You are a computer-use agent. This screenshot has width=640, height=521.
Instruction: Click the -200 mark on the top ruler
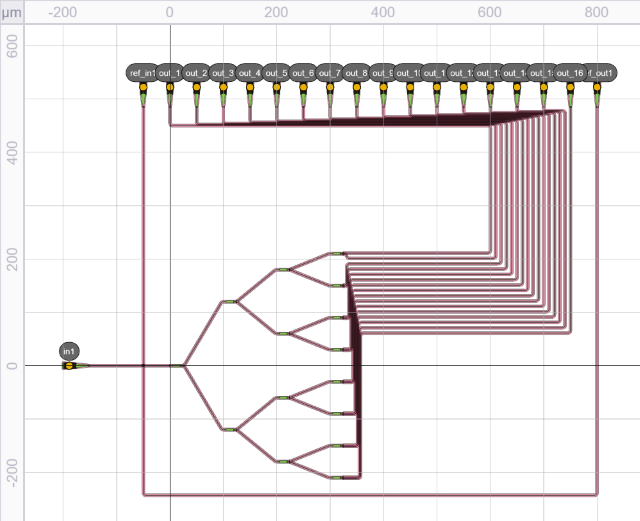click(x=62, y=12)
